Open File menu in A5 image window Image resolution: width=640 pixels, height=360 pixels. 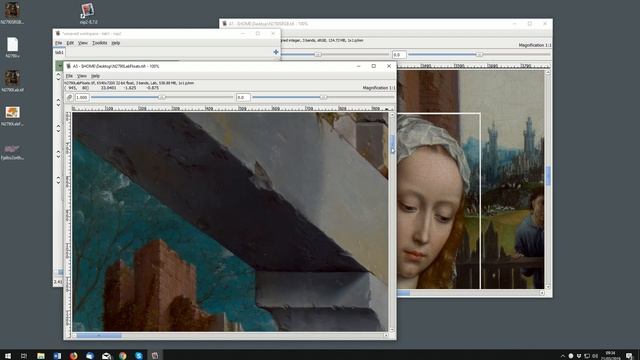coord(69,76)
